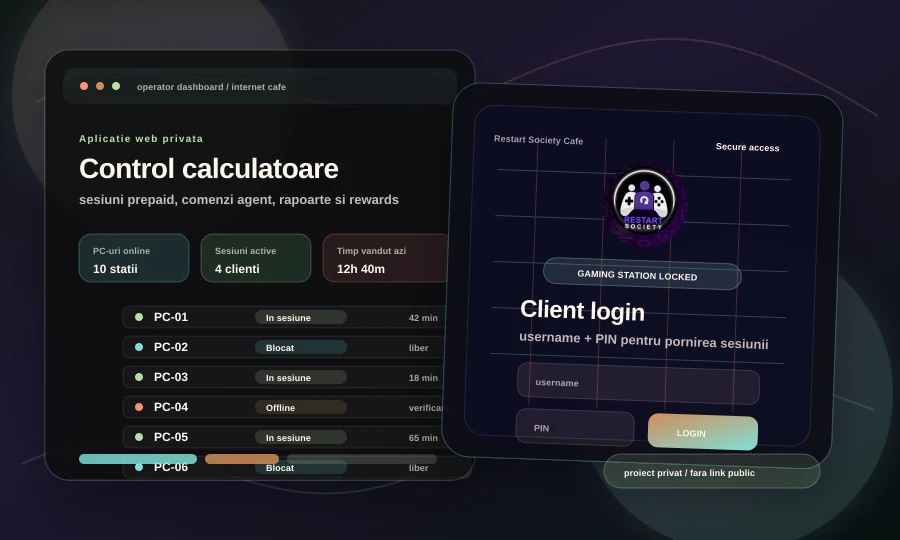Screen dimensions: 900x540
Task: Click the proiect privat / fara link public pill
Action: (712, 472)
